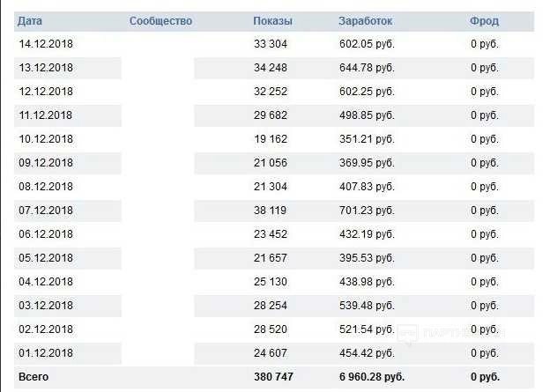This screenshot has height=392, width=550.
Task: Click impressions value 23 452
Action: (x=271, y=234)
